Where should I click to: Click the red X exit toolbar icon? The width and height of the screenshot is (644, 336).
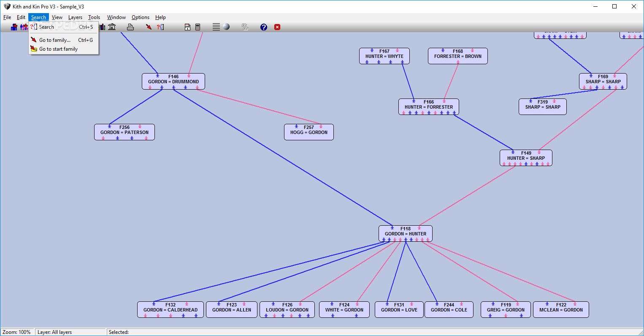[277, 27]
